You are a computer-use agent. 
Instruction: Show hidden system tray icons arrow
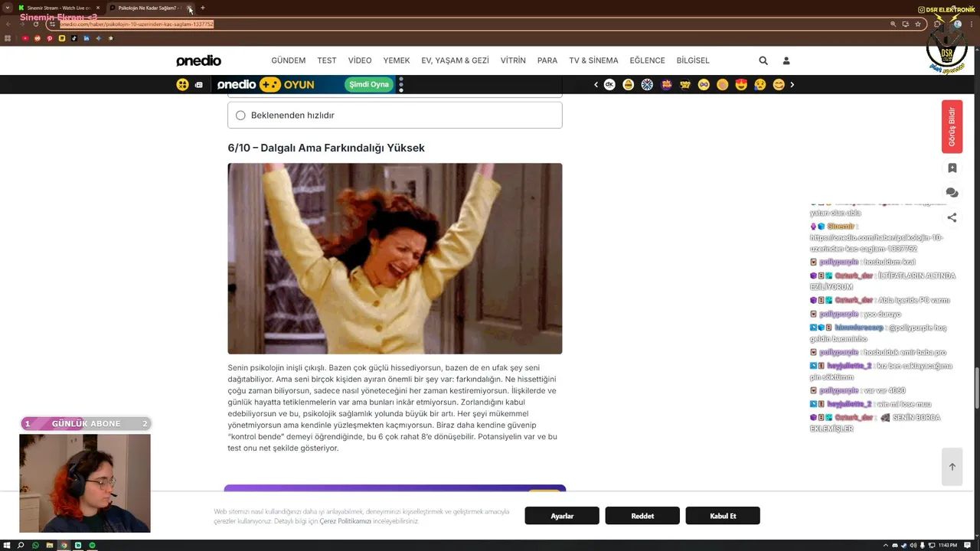(x=886, y=545)
